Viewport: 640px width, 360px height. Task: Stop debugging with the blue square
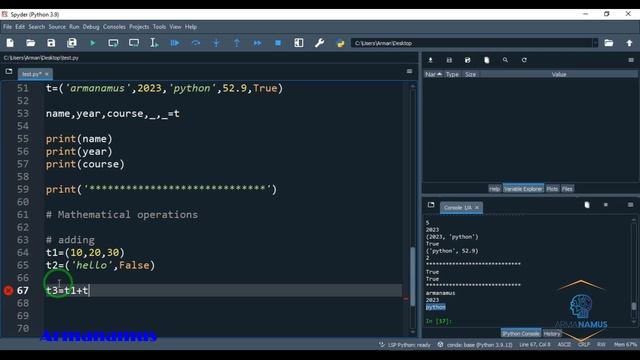[278, 43]
